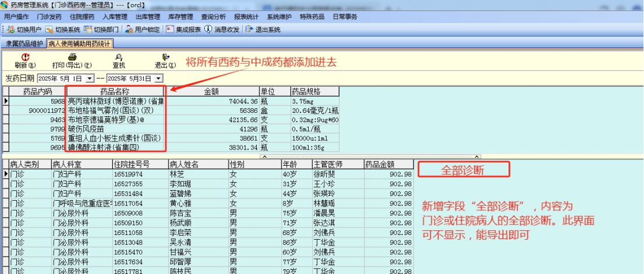The width and height of the screenshot is (644, 274).
Task: Open the 住院摆药 menu
Action: coord(82,17)
